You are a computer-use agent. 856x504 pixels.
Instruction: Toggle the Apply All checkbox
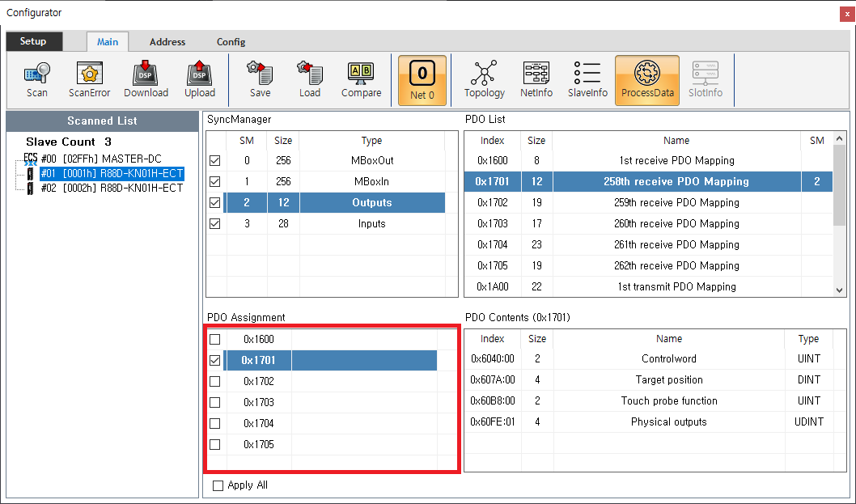pyautogui.click(x=218, y=485)
